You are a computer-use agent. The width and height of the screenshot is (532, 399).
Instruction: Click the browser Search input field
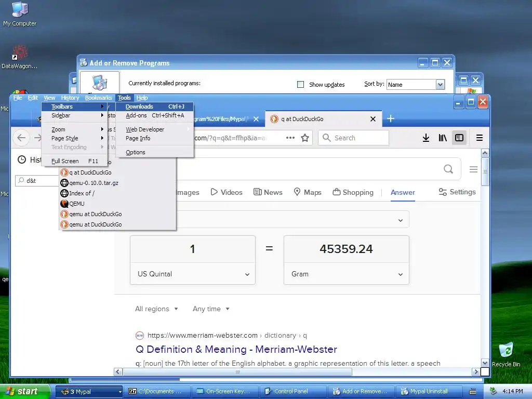353,138
